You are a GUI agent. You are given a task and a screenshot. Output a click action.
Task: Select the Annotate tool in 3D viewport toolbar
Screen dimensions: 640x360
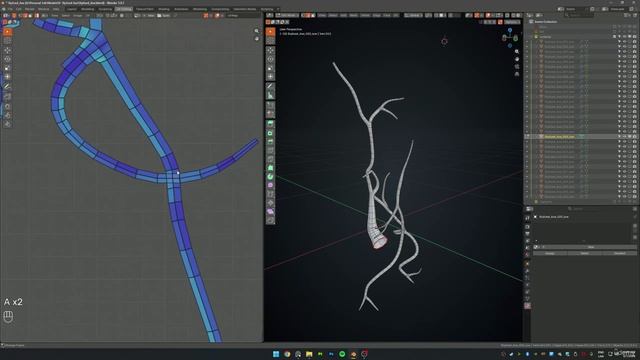pyautogui.click(x=270, y=86)
